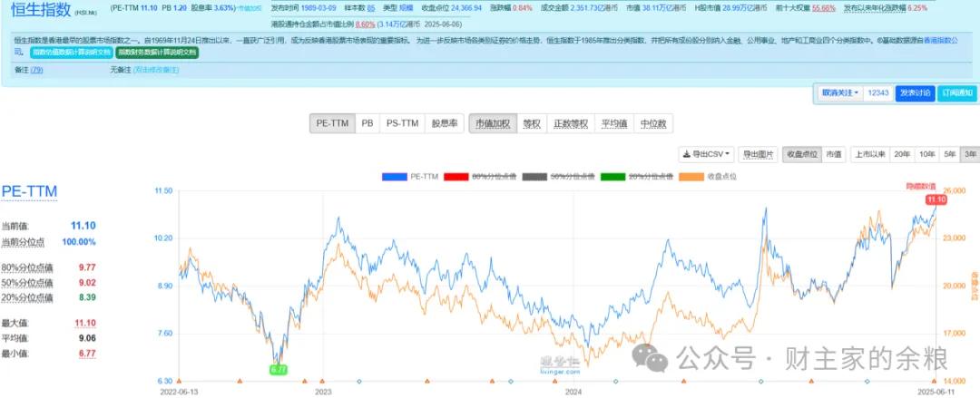Toggle the orange 收盘点位 legend series
980x398 pixels.
pos(708,177)
